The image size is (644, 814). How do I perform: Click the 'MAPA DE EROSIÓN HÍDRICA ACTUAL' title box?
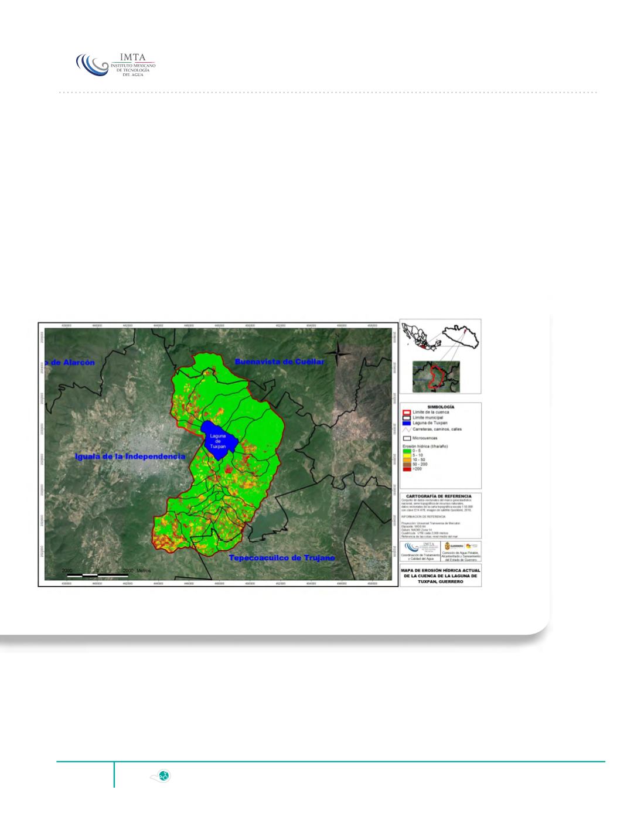[x=441, y=575]
